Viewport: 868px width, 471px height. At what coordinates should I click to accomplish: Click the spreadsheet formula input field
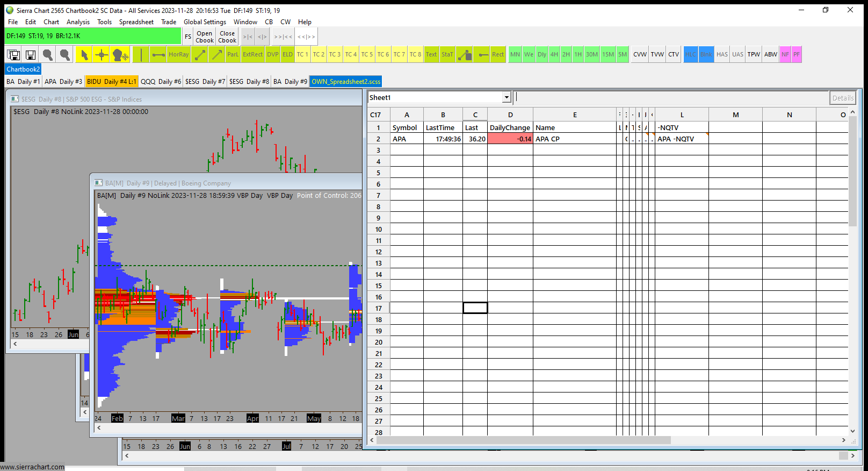(671, 97)
